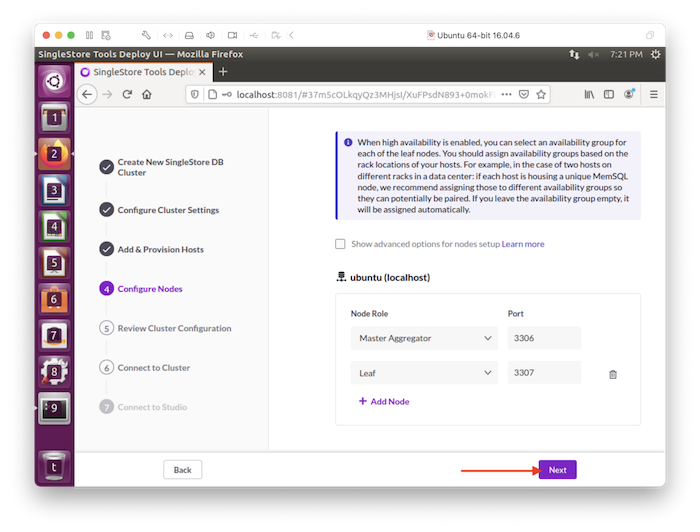Open Firefox Library icon
700x532 pixels.
tap(589, 95)
